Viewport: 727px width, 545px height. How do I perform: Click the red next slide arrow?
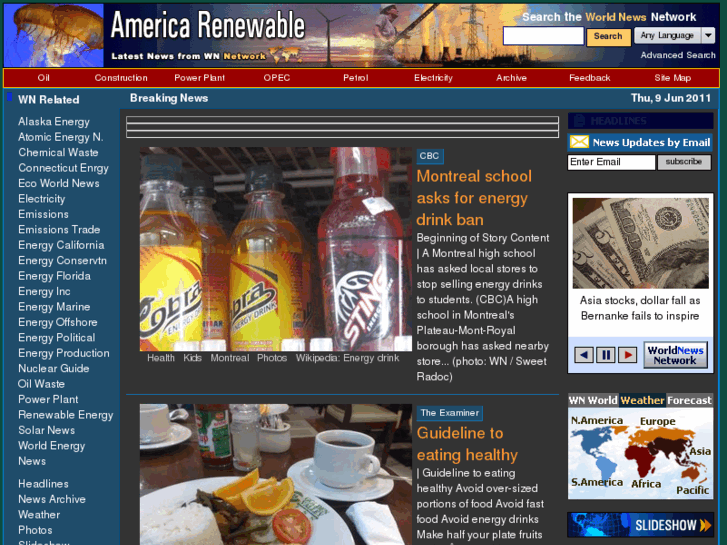tap(627, 355)
